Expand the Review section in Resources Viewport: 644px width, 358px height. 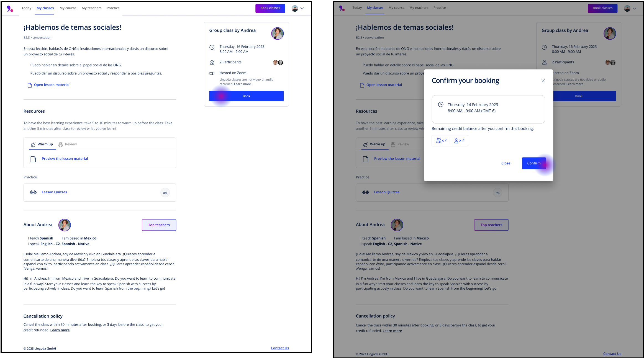point(70,144)
